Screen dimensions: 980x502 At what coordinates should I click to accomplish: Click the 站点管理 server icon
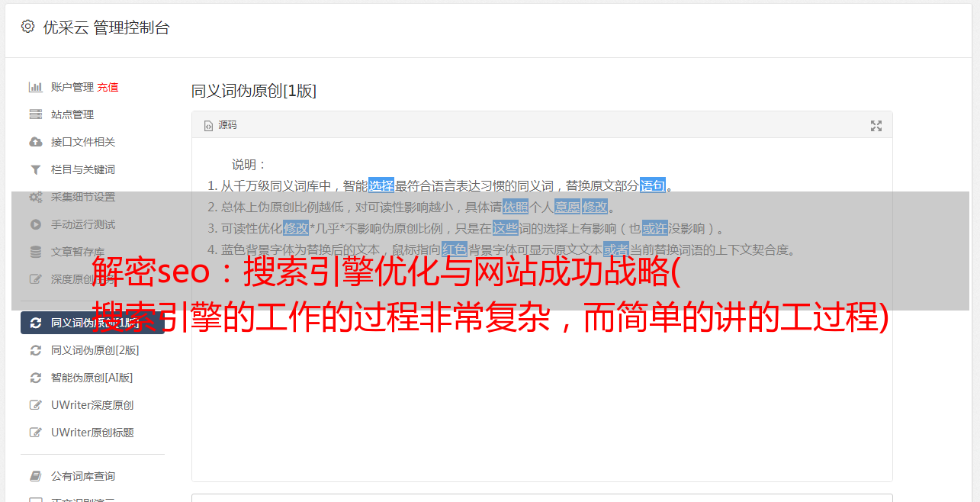(35, 114)
